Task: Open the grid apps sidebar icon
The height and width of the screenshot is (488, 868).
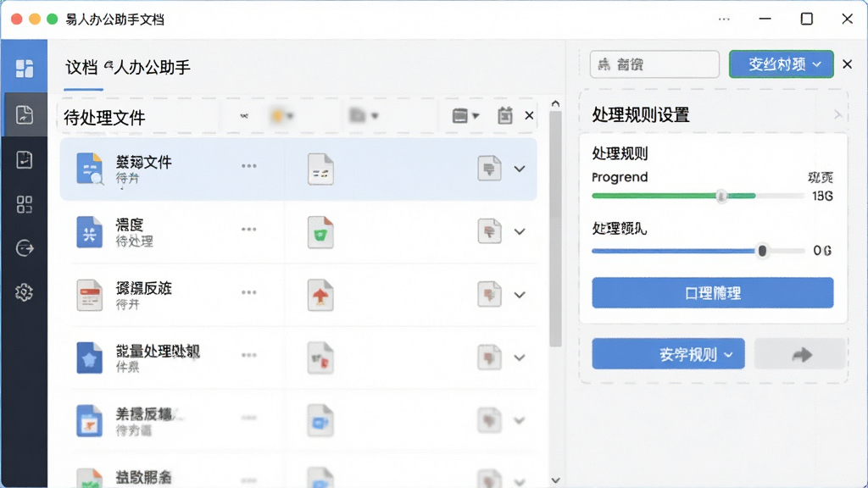Action: click(24, 205)
